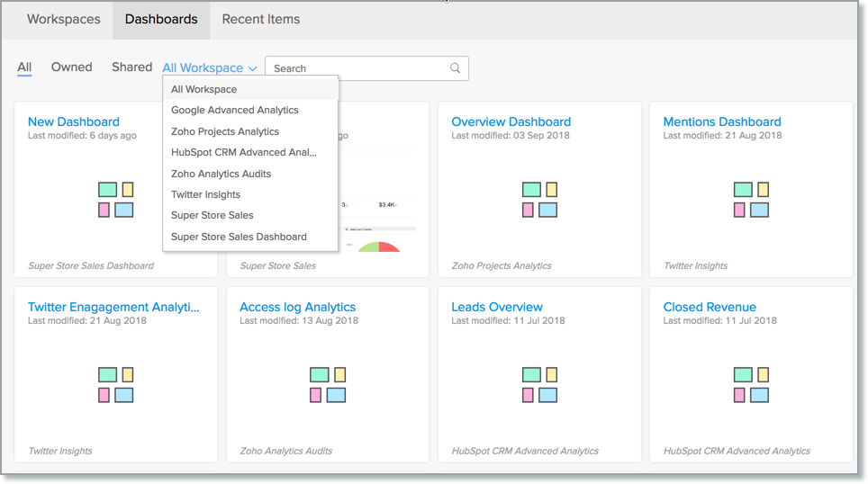The height and width of the screenshot is (484, 868).
Task: Choose Twitter Insights in workspace dropdown
Action: (x=206, y=194)
